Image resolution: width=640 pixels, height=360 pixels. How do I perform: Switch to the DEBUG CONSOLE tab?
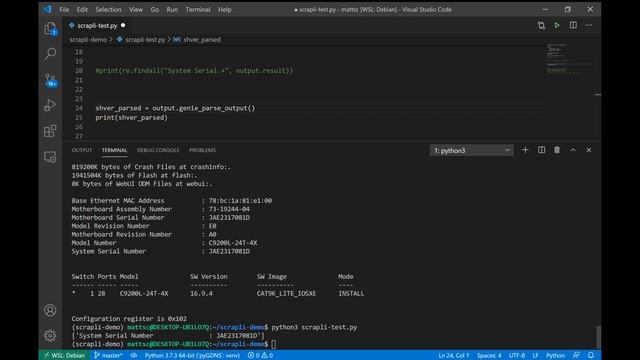[158, 150]
